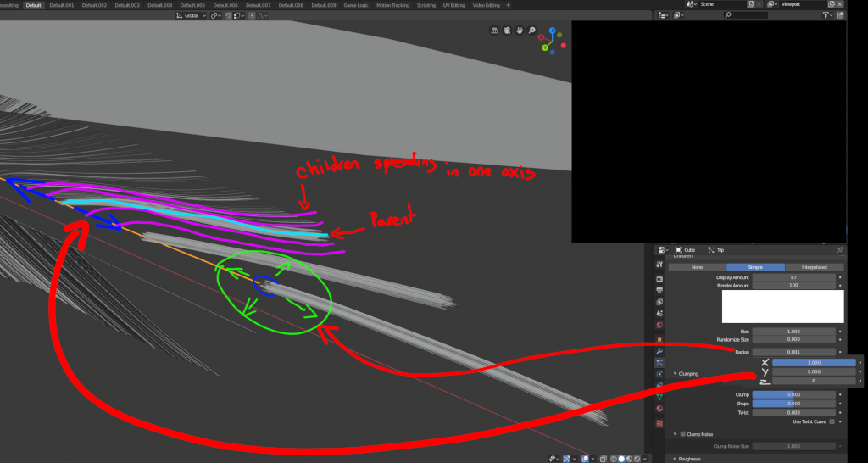Open the pivot point dropdown
Screen dimensions: 868x463
coord(215,15)
